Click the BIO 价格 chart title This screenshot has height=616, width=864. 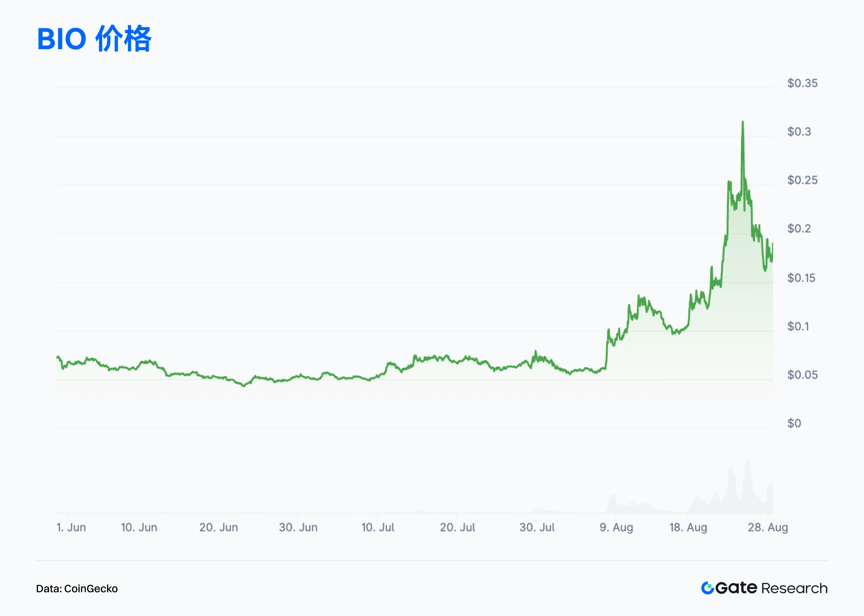94,39
